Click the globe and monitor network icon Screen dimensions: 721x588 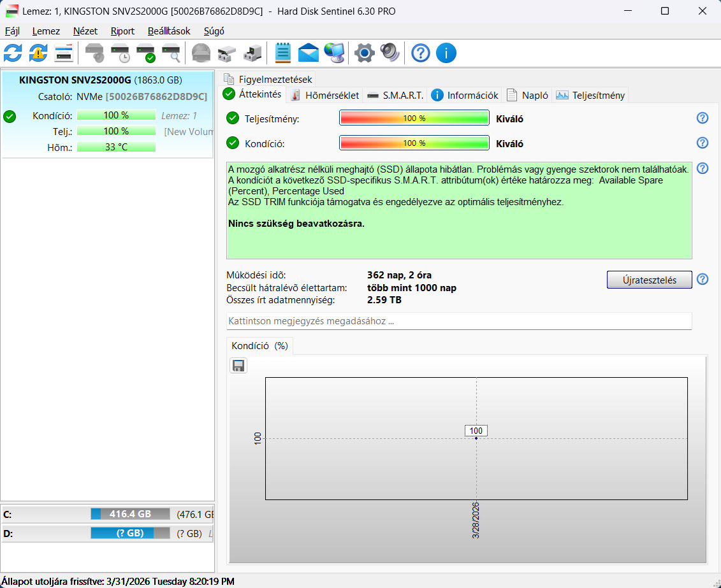(334, 53)
